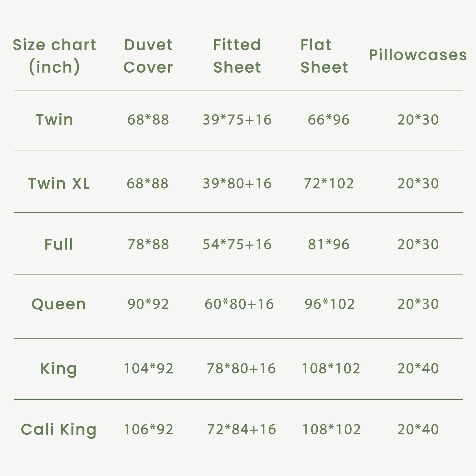Image resolution: width=476 pixels, height=476 pixels.
Task: Click the King row label
Action: 59,369
